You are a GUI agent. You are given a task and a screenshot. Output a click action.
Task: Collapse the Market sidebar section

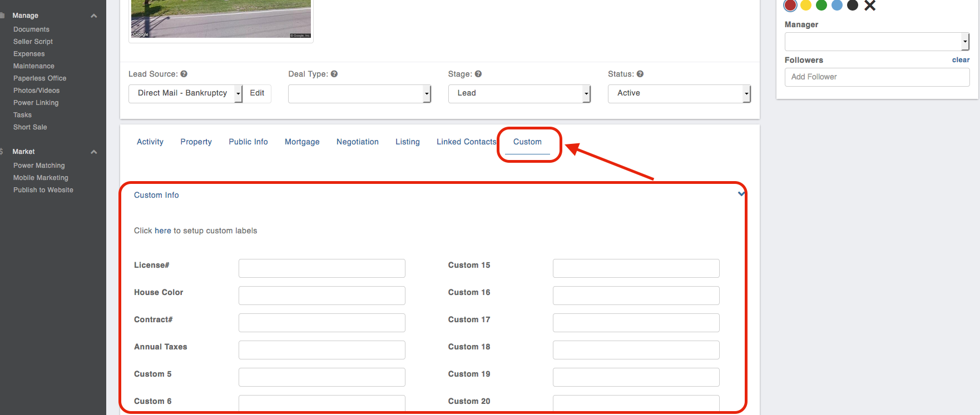(x=94, y=152)
